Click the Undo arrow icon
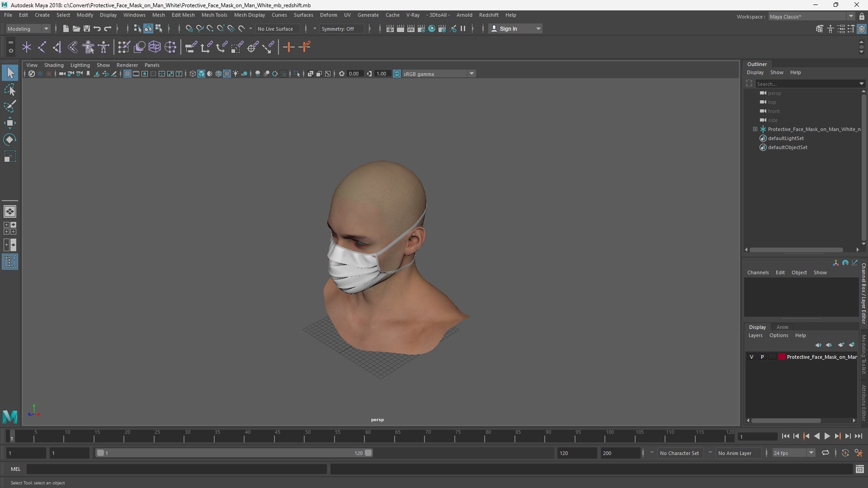This screenshot has height=488, width=868. 97,28
